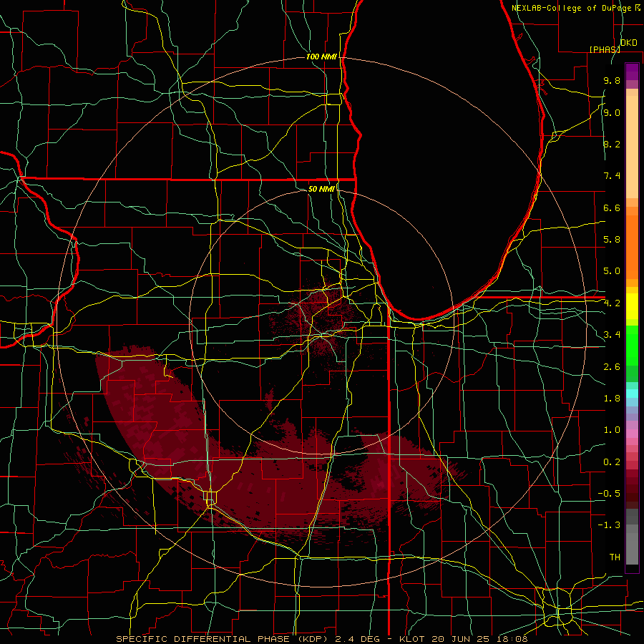The height and width of the screenshot is (644, 644).
Task: Click the 1.0 scale value
Action: [612, 430]
